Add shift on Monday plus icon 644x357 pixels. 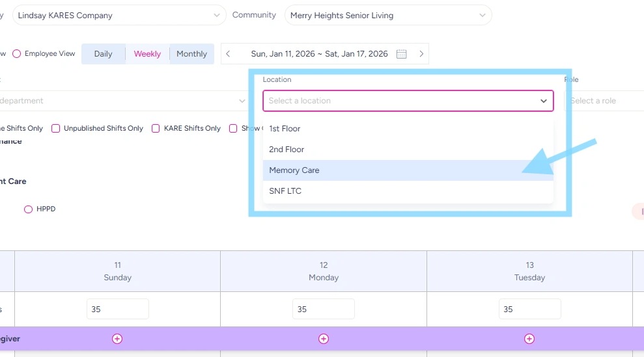coord(324,339)
